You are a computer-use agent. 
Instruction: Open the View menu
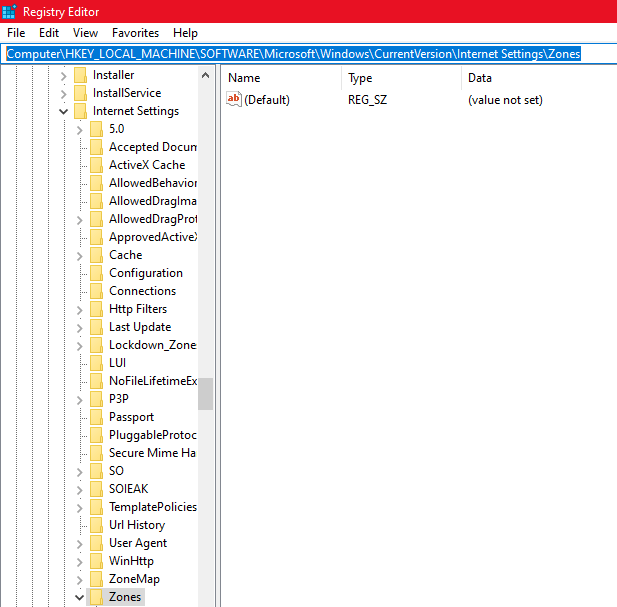pyautogui.click(x=85, y=33)
